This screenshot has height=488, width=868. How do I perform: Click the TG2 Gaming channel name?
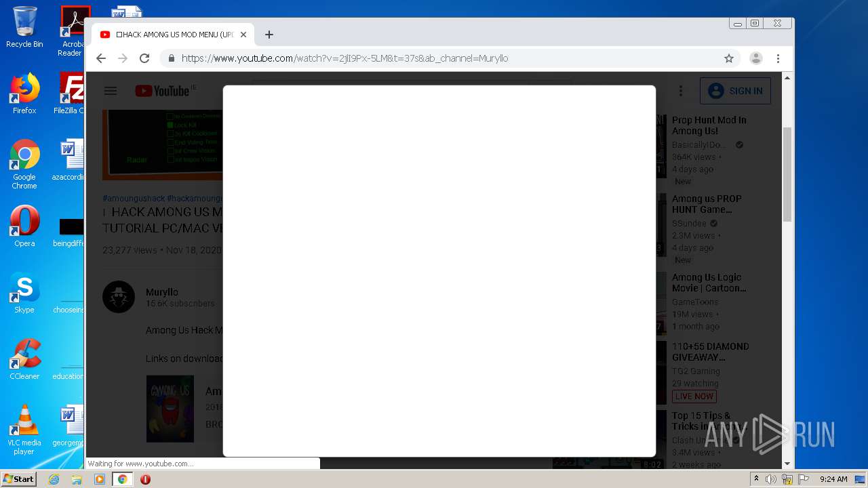(696, 371)
